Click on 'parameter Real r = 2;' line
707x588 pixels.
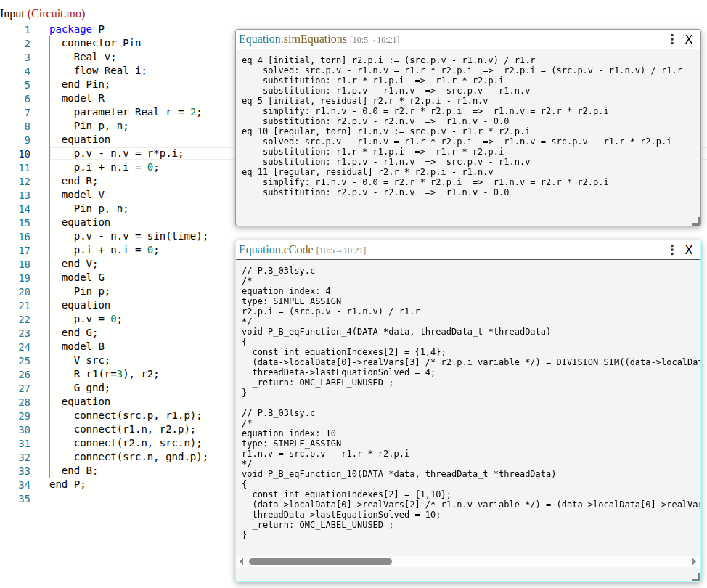point(137,112)
